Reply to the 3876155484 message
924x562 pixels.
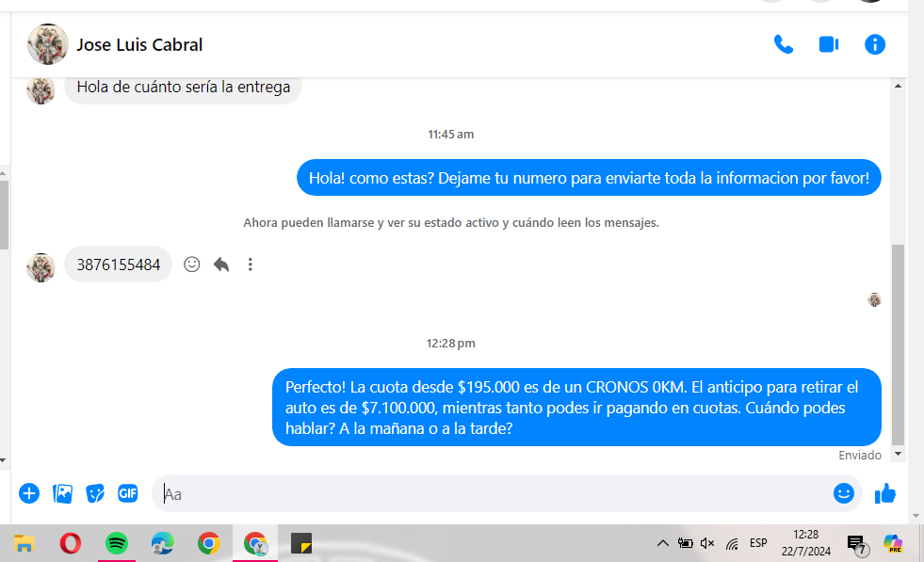click(221, 265)
